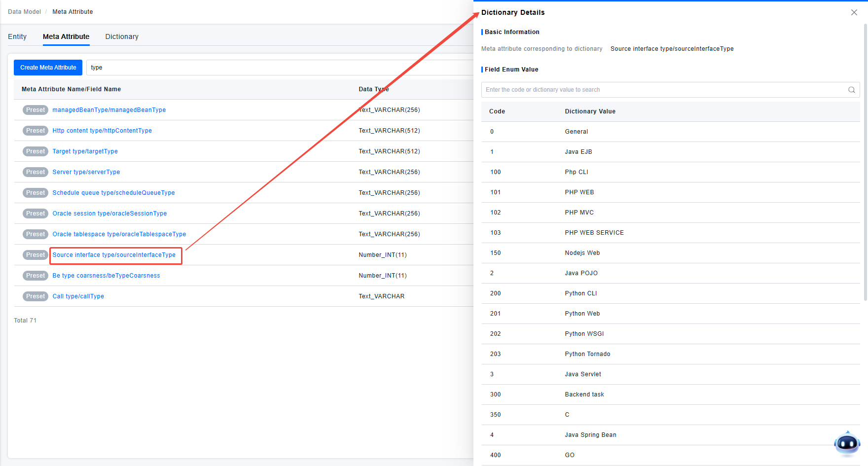Click the Preset badge beside Server type/serverType

(x=36, y=172)
